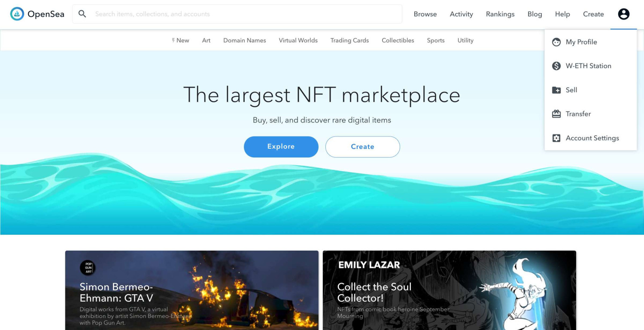Click the Pop Gun Art round badge
Viewport: 644px width, 330px height.
tap(88, 268)
